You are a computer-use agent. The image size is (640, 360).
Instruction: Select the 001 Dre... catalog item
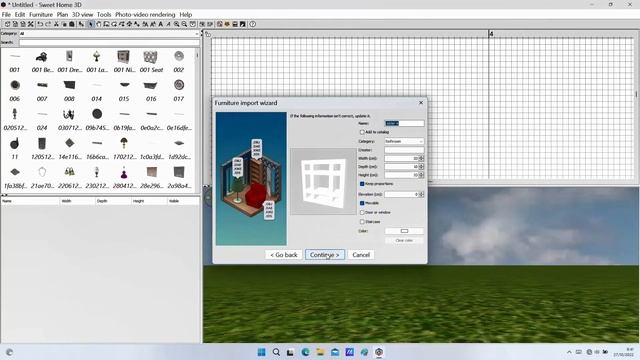pyautogui.click(x=69, y=62)
